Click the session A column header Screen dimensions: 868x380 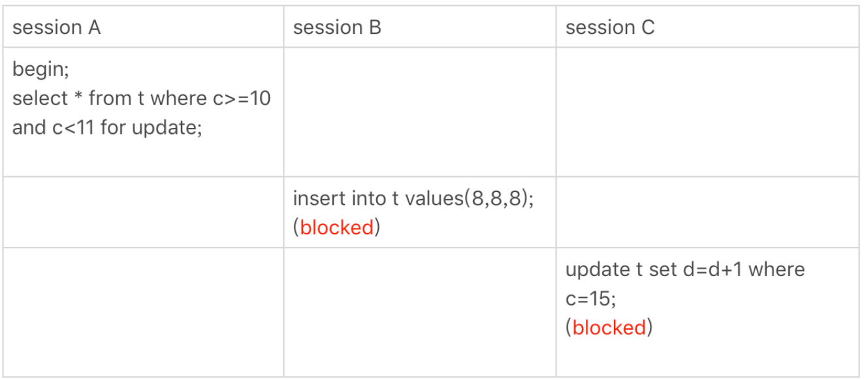[57, 28]
